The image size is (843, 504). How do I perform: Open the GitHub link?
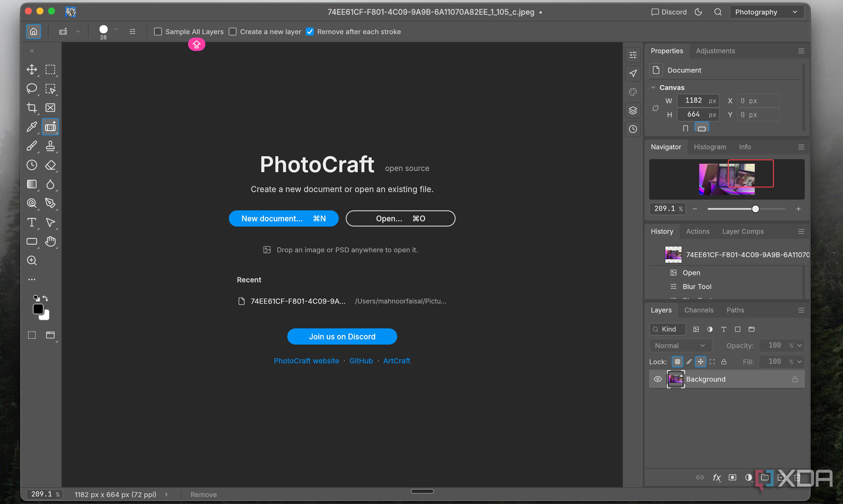coord(361,361)
